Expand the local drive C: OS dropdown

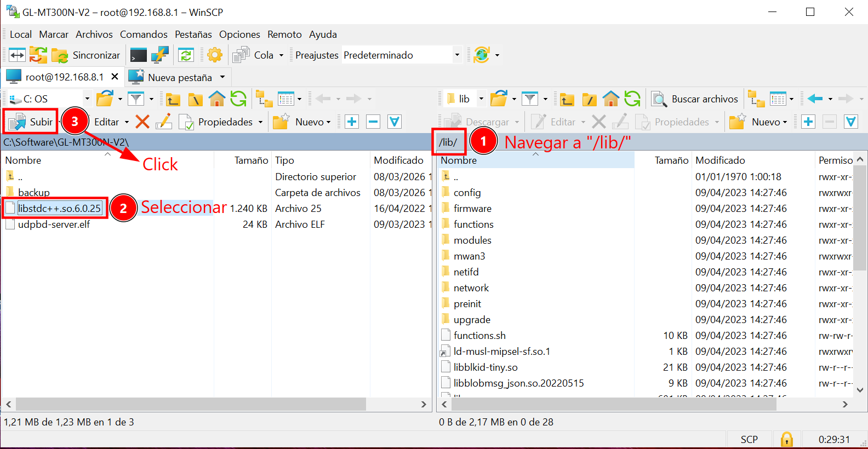(x=87, y=99)
